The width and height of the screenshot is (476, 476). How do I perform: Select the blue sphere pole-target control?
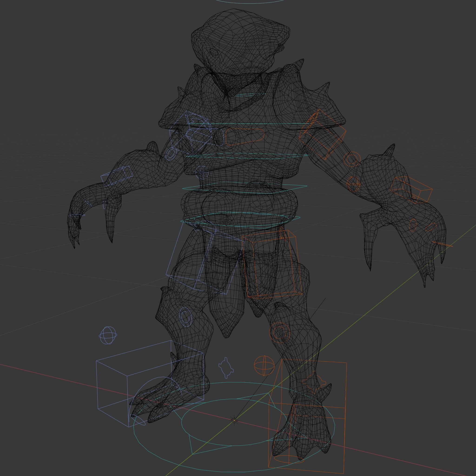pos(108,335)
